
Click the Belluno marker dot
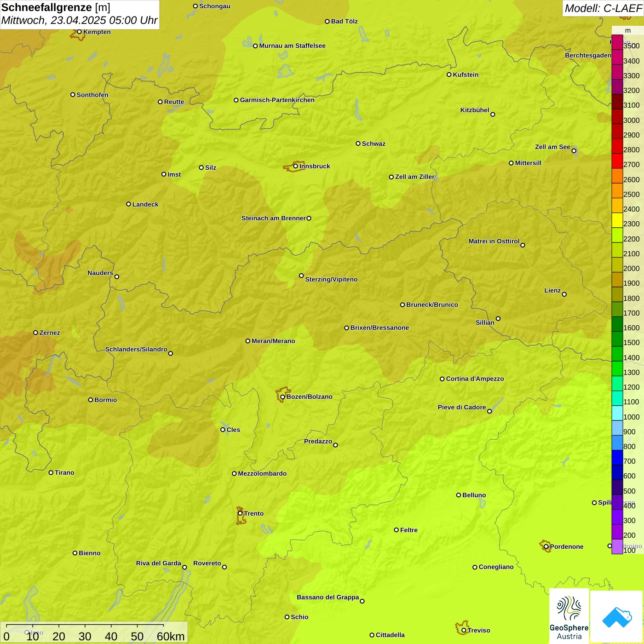[x=458, y=495]
